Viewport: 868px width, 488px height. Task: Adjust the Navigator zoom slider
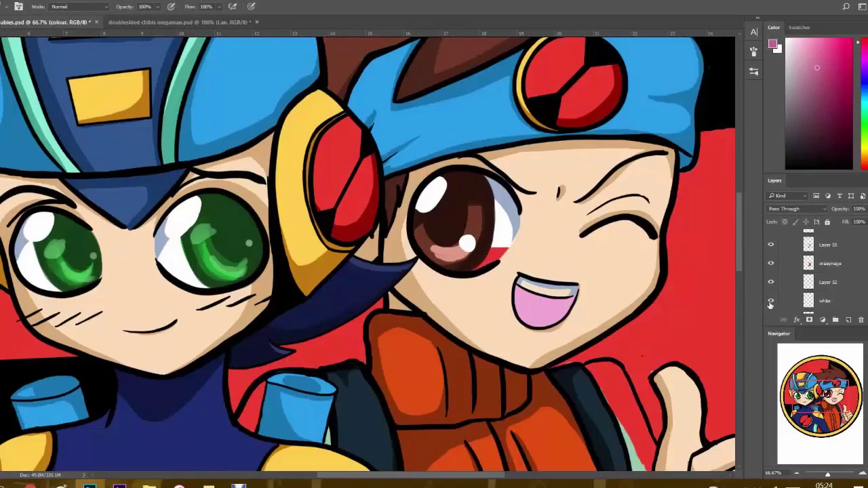pos(827,474)
